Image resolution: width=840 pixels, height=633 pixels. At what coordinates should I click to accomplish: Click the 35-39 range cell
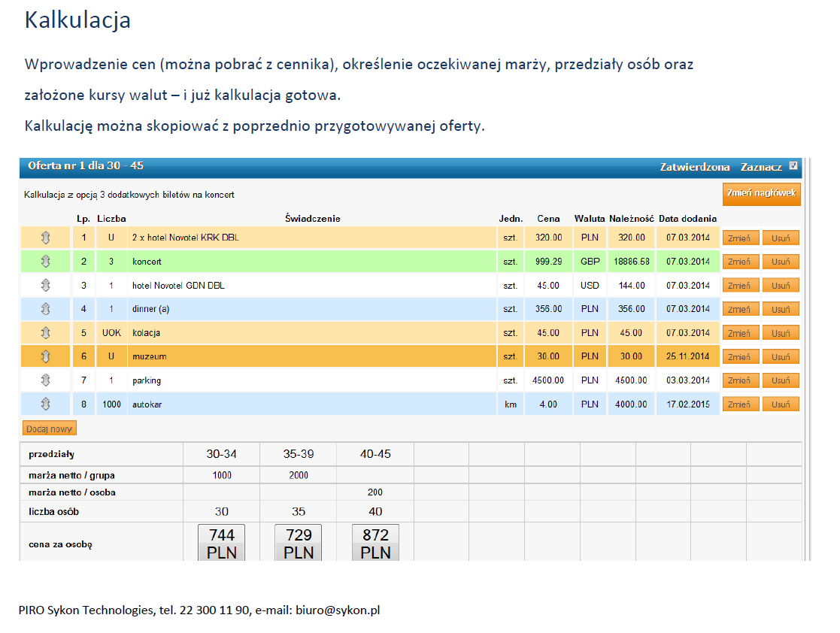point(299,454)
